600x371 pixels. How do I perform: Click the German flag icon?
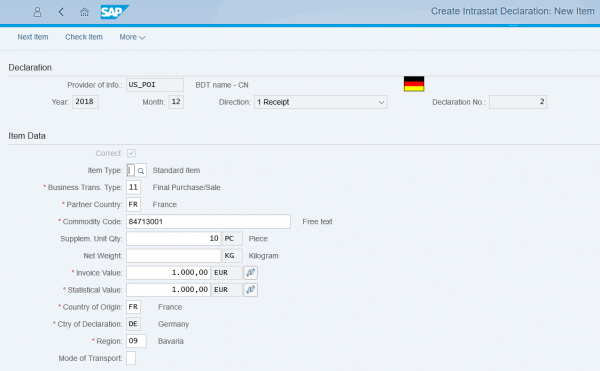click(414, 84)
